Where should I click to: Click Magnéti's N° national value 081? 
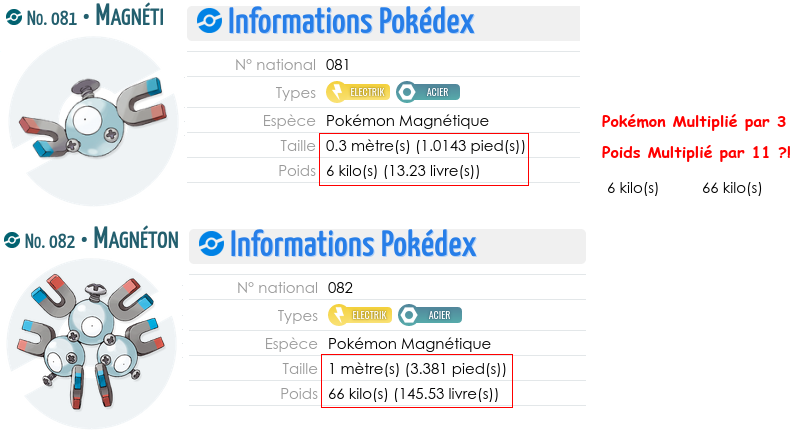(339, 65)
